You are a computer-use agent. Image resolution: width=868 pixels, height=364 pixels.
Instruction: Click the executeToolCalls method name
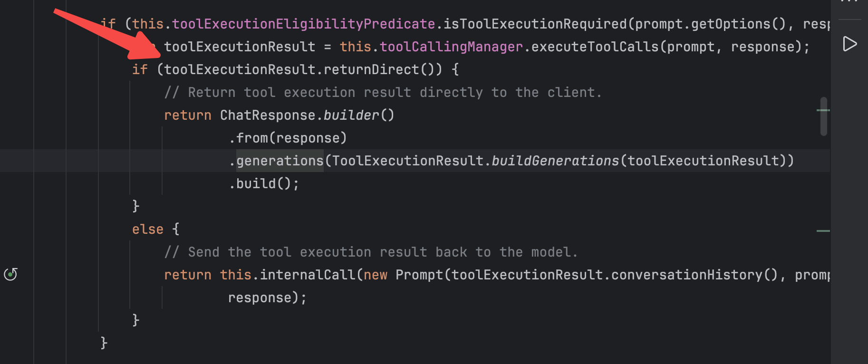[595, 47]
